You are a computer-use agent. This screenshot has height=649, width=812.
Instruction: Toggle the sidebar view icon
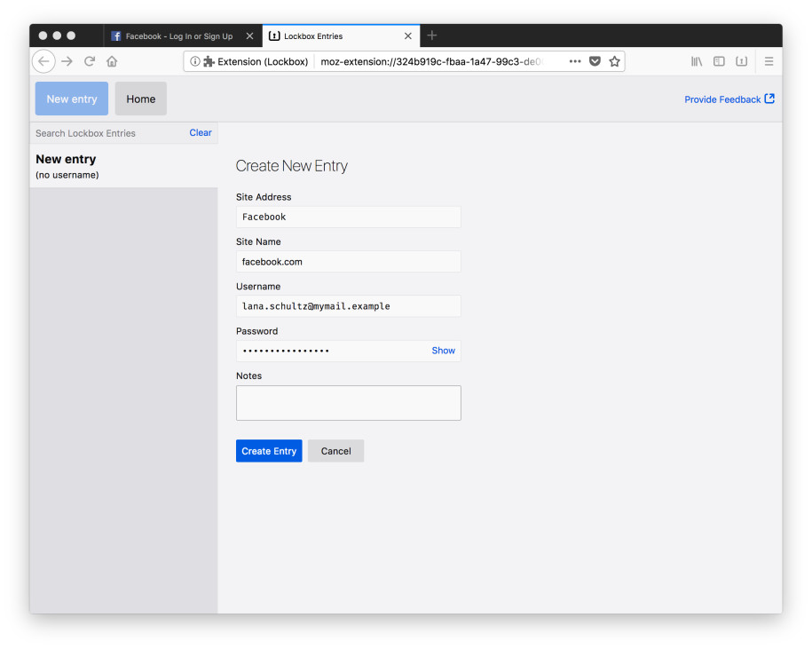point(719,61)
